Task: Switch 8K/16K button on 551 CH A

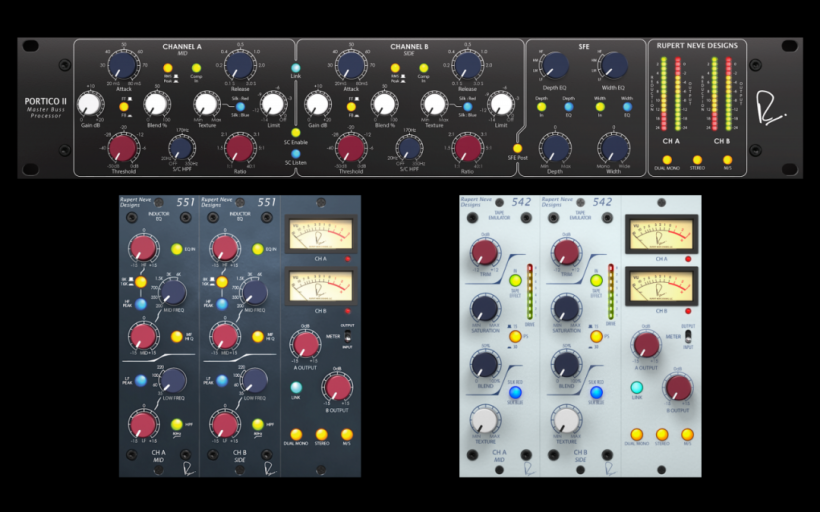Action: pyautogui.click(x=141, y=282)
